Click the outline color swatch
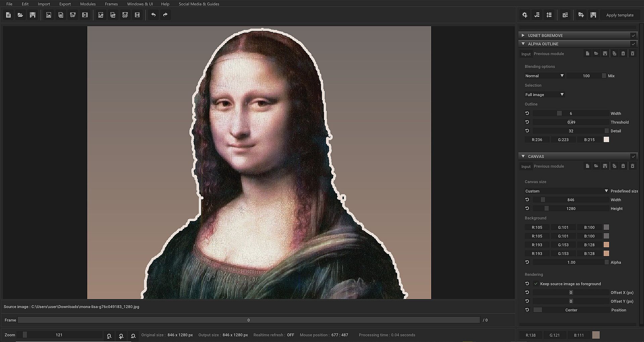Image resolution: width=644 pixels, height=342 pixels. [x=606, y=140]
